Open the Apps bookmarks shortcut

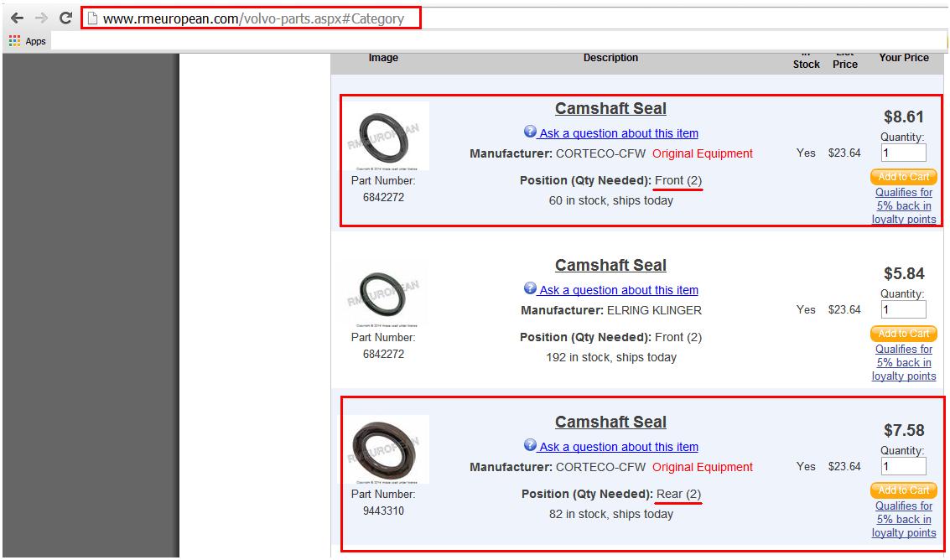27,41
